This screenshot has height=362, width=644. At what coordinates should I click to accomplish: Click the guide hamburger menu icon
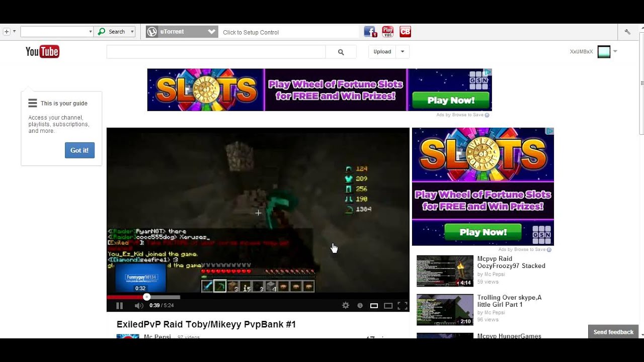[33, 103]
